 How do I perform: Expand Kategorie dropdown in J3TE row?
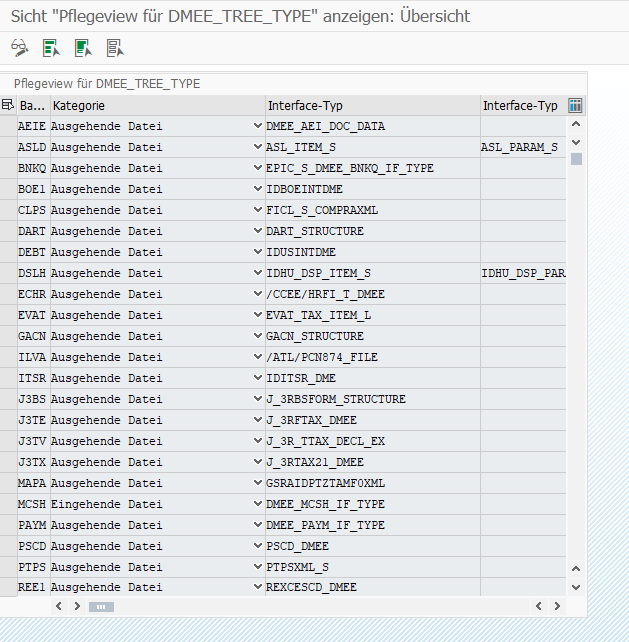click(x=258, y=420)
